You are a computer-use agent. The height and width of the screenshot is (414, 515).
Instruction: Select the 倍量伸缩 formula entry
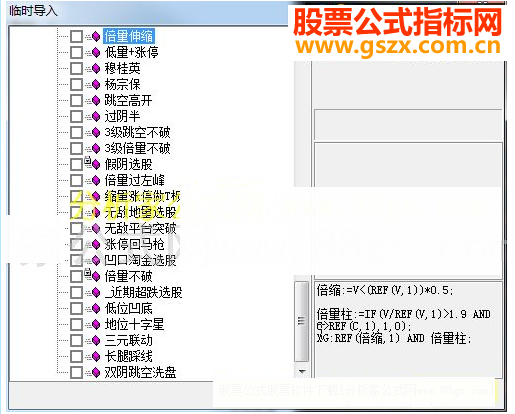coord(129,36)
